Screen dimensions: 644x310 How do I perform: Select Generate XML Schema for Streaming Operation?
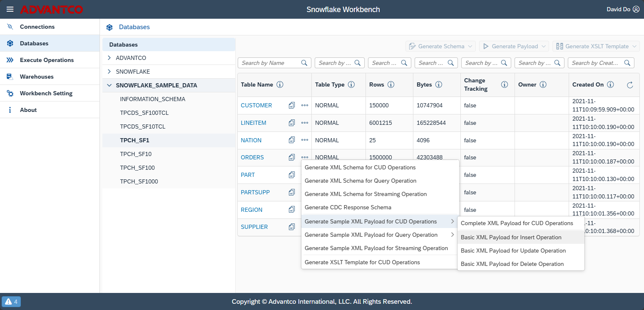click(380, 194)
